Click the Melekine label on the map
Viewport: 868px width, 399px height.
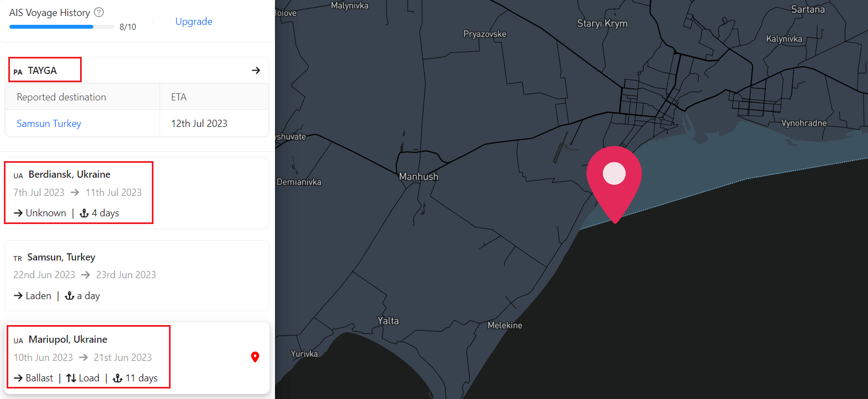[x=505, y=326]
